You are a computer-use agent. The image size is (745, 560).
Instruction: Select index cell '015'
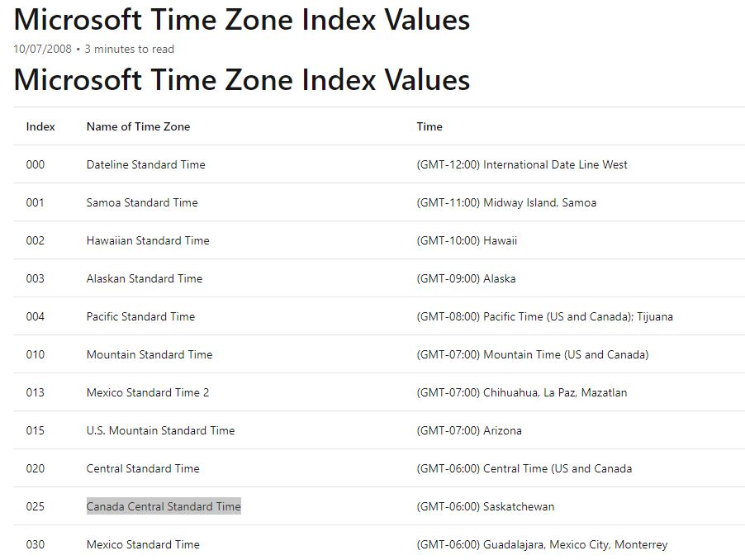[36, 430]
